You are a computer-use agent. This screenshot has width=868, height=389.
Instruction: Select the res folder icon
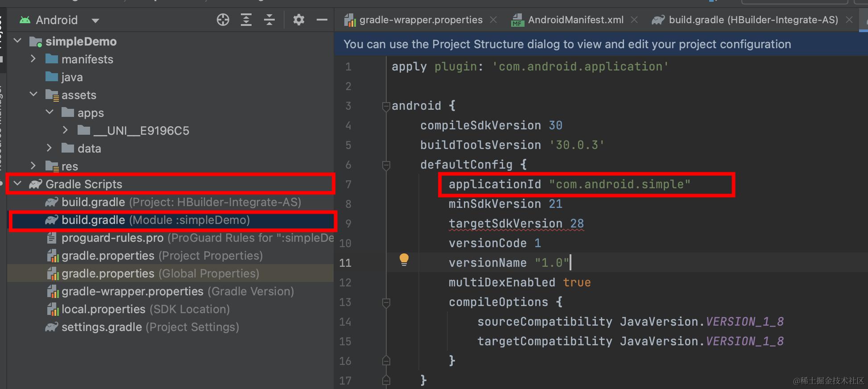click(52, 166)
